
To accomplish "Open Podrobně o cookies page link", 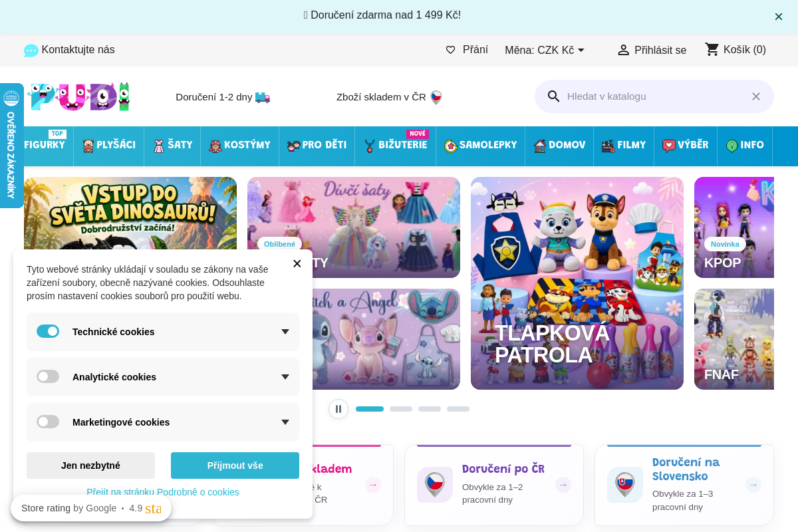I will tap(163, 492).
